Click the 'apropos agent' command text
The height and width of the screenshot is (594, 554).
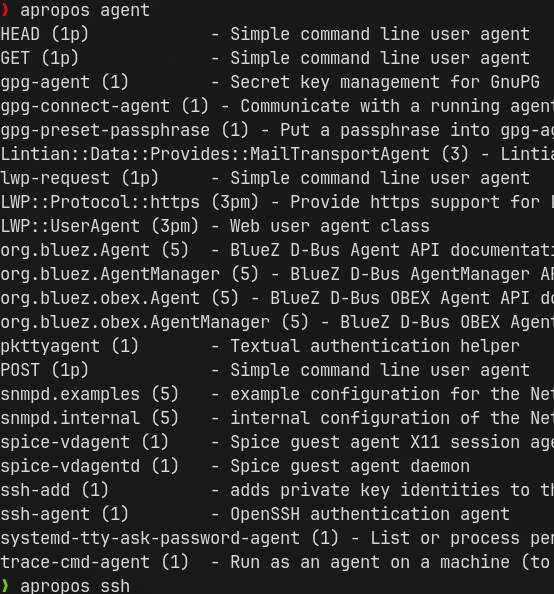pos(85,11)
